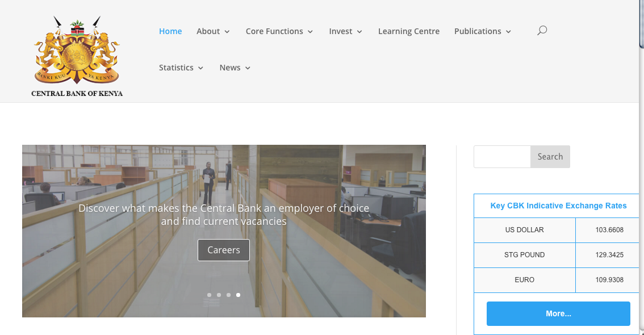Click the Central Bank of Kenya logo
This screenshot has width=644, height=335.
point(77,56)
